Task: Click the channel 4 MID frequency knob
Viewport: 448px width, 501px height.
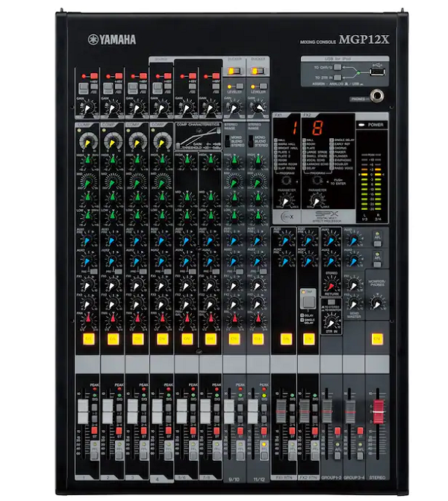Action: click(162, 181)
